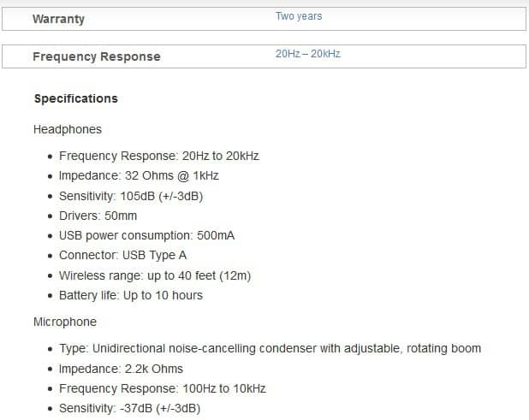Select the Battery life 10 hours line
Image resolution: width=529 pixels, height=420 pixels.
point(130,295)
